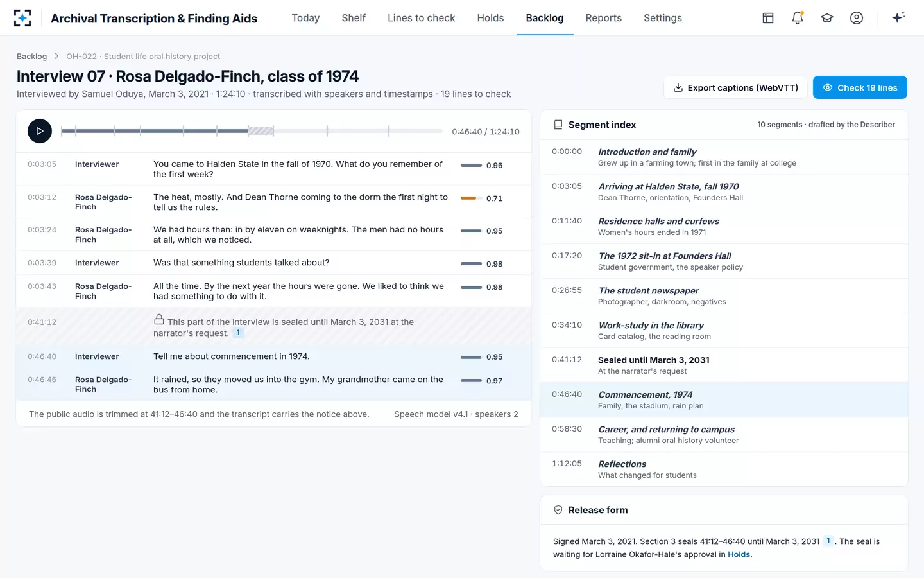Go to Backlog breadcrumb
The height and width of the screenshot is (578, 924).
click(31, 57)
